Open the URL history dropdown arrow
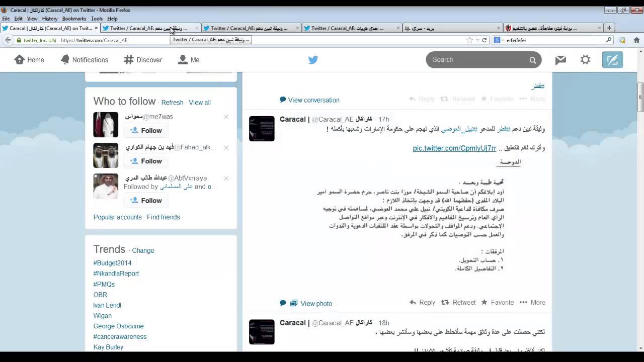Viewport: 644px width, 362px height. pyautogui.click(x=477, y=40)
